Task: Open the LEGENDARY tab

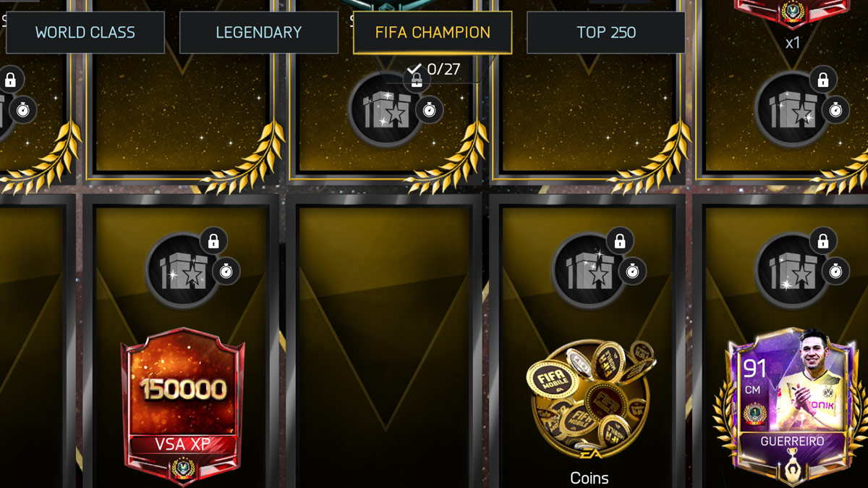Action: tap(259, 33)
